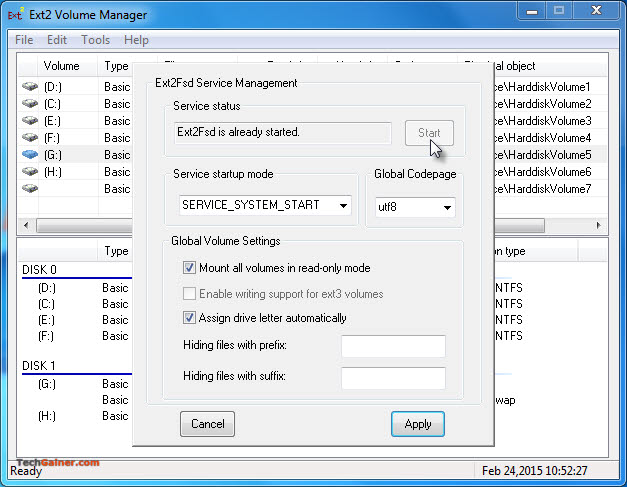Click the Hiding files with suffix field

[x=393, y=378]
